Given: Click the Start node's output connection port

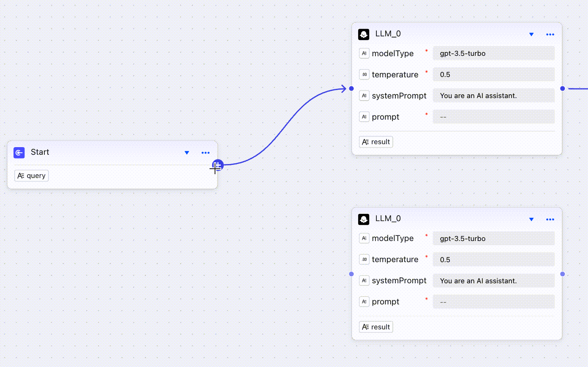Looking at the screenshot, I should [218, 165].
